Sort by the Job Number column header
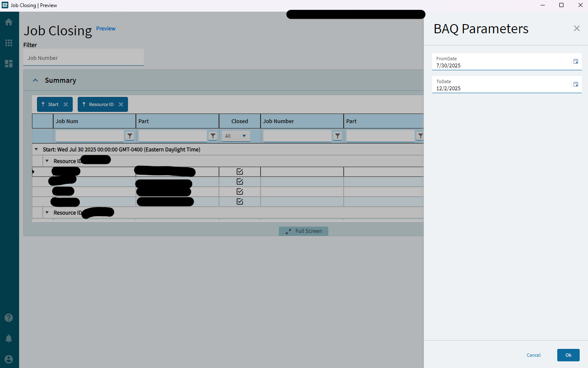 302,121
